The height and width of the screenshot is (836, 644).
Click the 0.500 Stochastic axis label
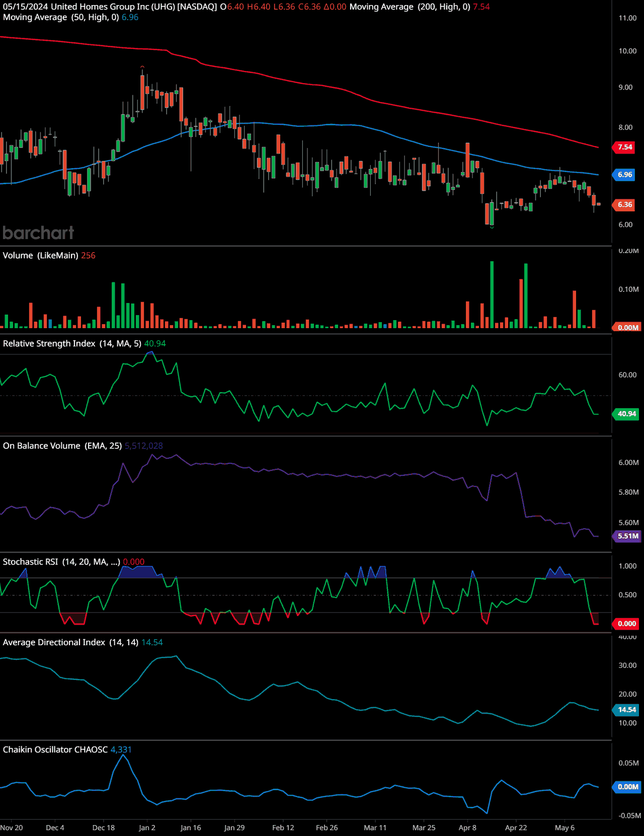(x=627, y=595)
